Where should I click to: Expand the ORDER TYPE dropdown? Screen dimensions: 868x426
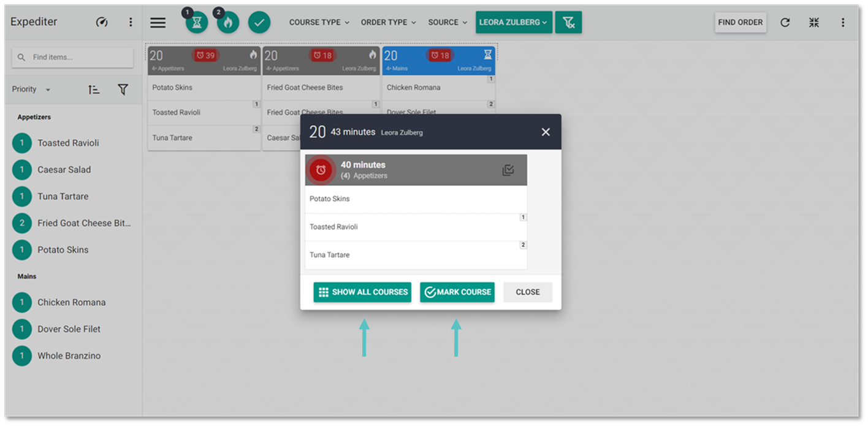tap(389, 23)
